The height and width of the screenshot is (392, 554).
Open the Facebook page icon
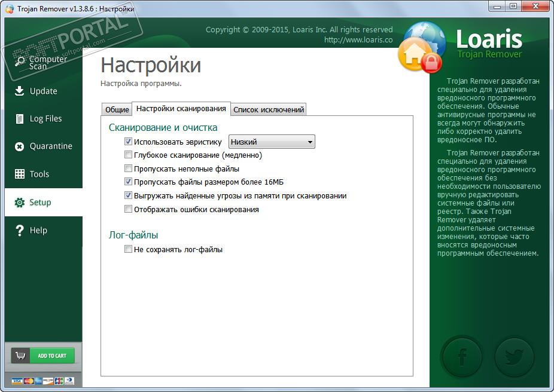[x=462, y=357]
